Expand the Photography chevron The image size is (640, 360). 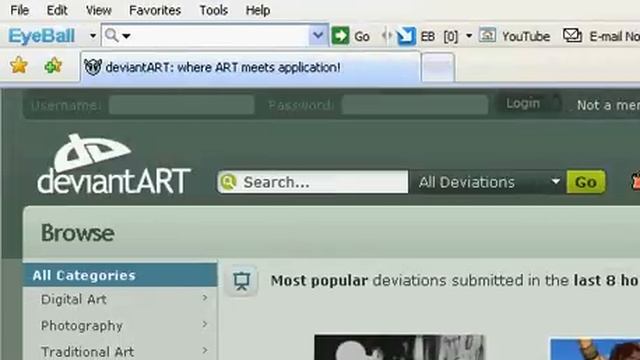point(205,324)
